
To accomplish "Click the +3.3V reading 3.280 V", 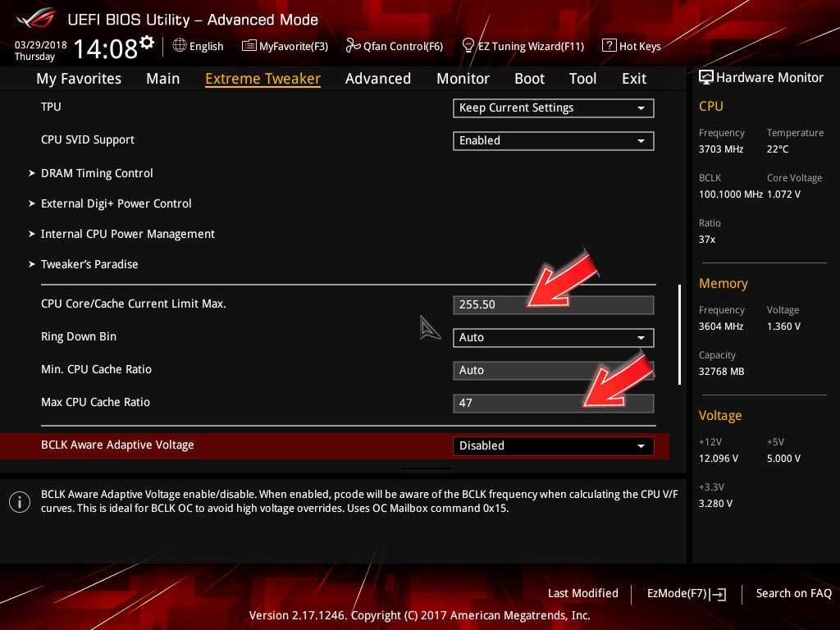I will [x=715, y=504].
